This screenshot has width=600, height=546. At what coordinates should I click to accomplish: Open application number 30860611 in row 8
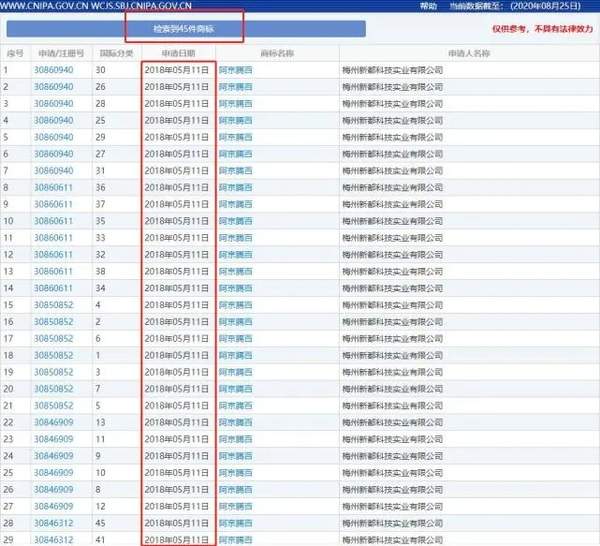[54, 187]
